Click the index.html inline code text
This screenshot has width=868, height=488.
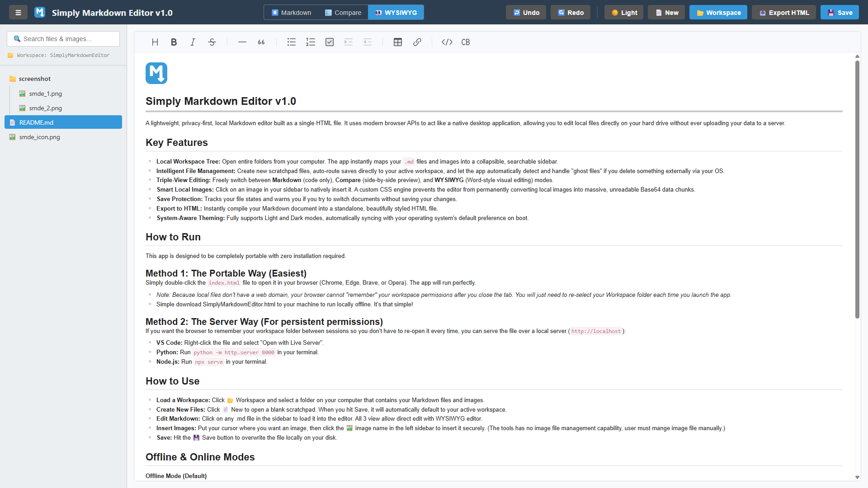click(224, 283)
